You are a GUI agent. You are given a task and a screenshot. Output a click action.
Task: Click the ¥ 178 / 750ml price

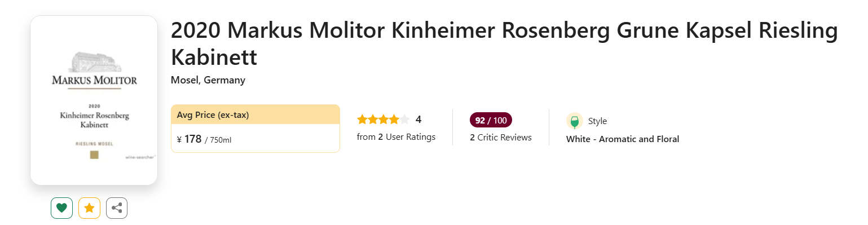[x=204, y=139]
